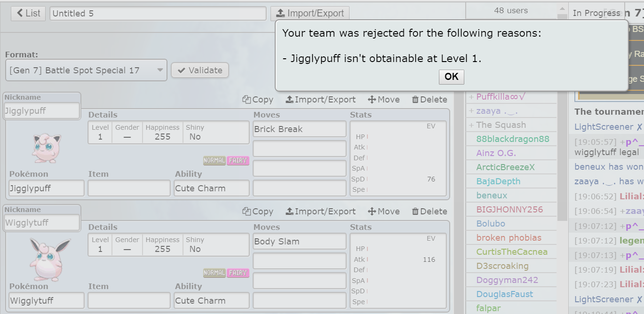The height and width of the screenshot is (314, 644).
Task: Click the Jigglypuff sprite image
Action: pos(47,148)
